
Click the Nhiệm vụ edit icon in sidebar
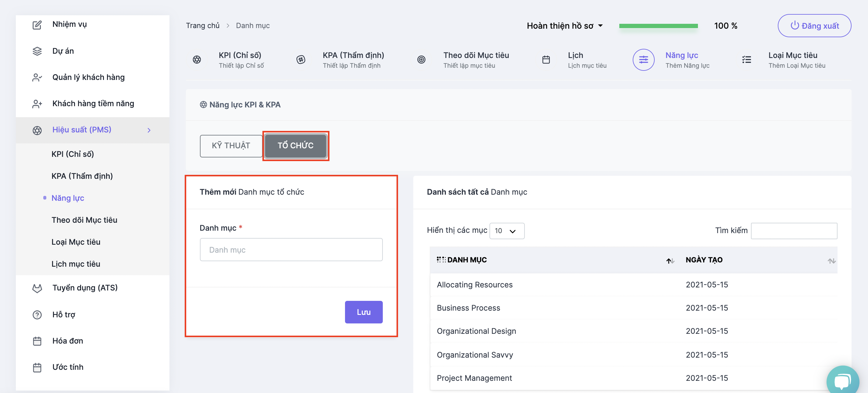[37, 25]
